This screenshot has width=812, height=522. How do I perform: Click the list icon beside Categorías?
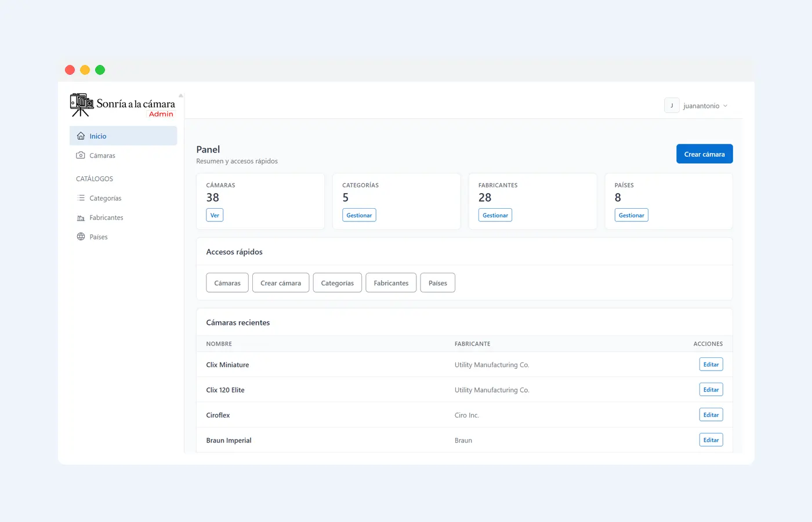pos(81,198)
